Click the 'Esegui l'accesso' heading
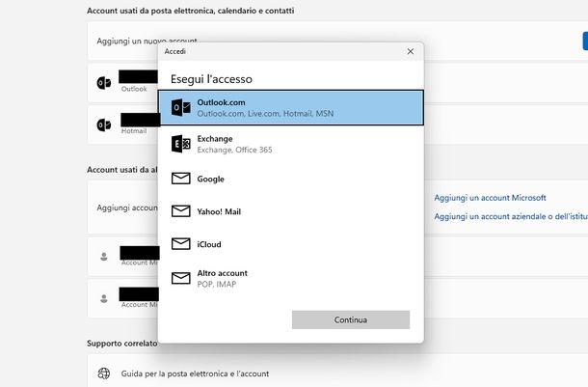588x387 pixels. [x=211, y=79]
